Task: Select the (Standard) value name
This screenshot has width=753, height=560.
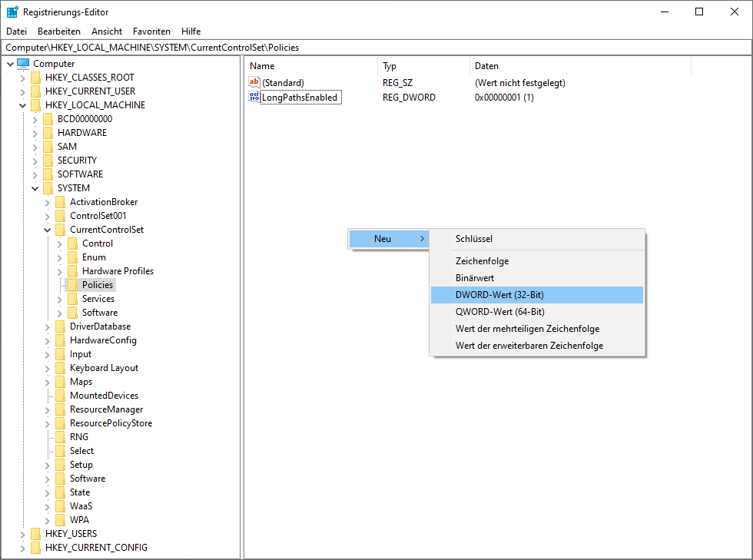Action: pos(283,83)
